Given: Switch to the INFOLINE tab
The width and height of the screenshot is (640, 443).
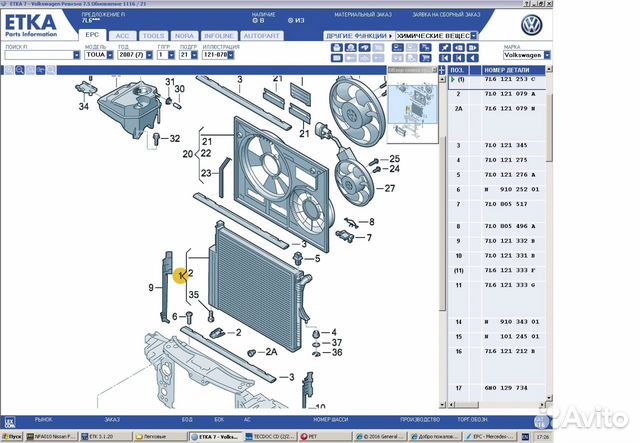Looking at the screenshot, I should (219, 36).
